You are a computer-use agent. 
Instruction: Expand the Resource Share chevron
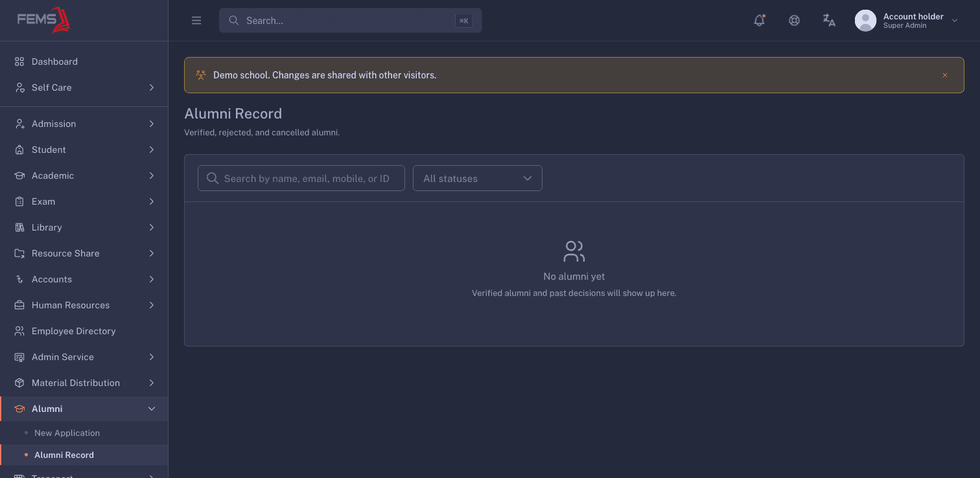tap(152, 253)
